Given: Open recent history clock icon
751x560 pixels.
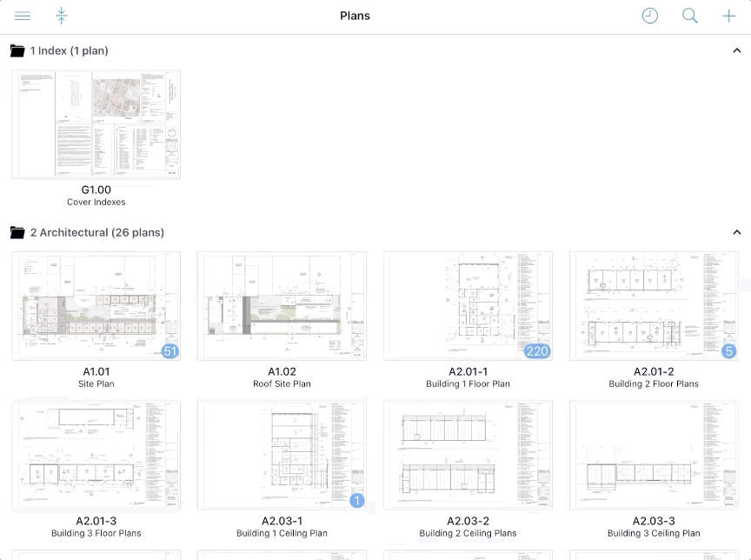Looking at the screenshot, I should tap(649, 16).
